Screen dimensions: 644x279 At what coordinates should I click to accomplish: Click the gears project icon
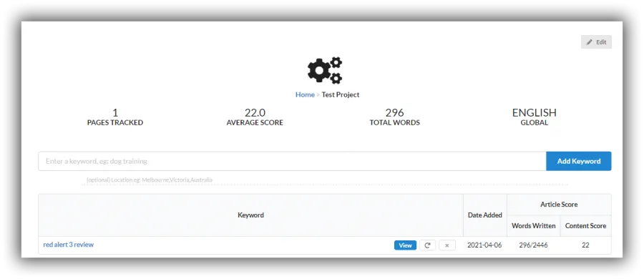(x=324, y=70)
